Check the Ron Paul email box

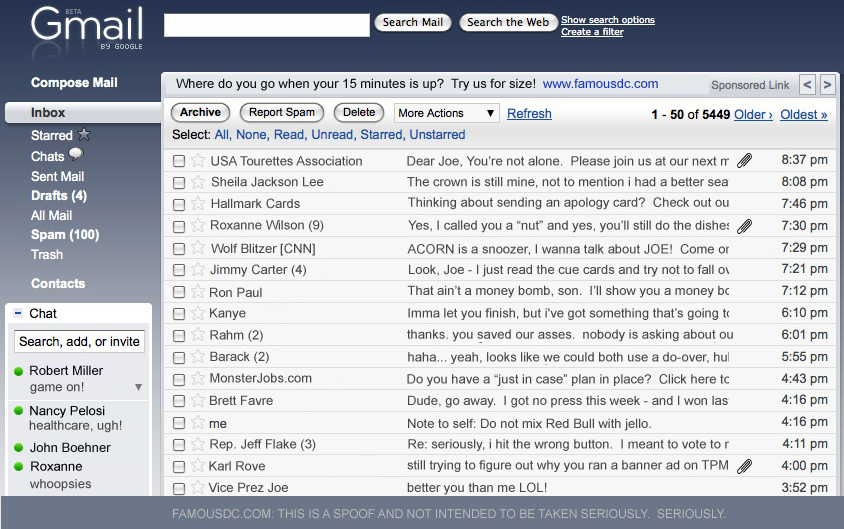tap(179, 292)
